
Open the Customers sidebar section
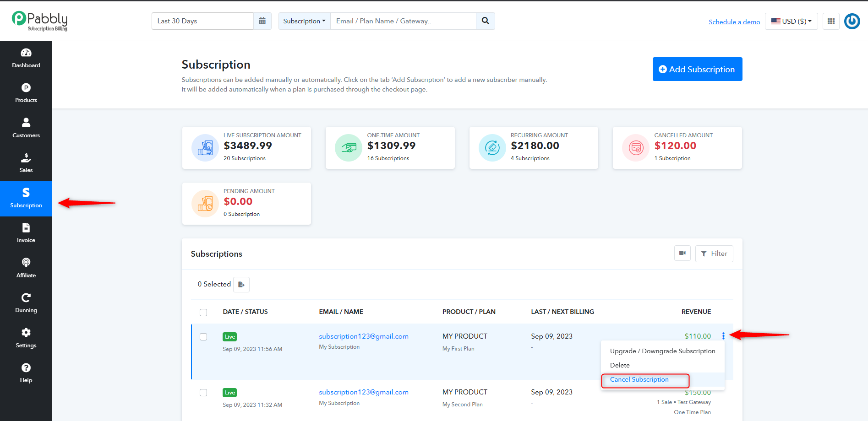[26, 128]
